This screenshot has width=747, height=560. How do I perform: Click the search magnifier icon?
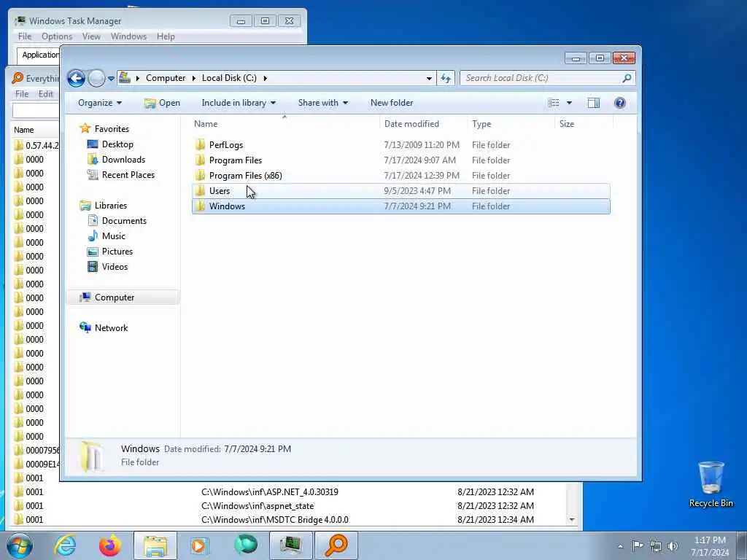tap(627, 78)
